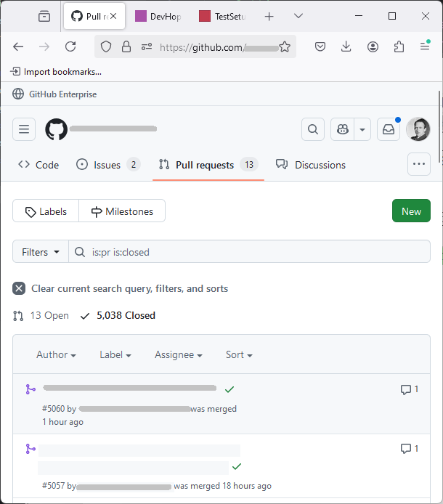Create a New pull request

[411, 211]
